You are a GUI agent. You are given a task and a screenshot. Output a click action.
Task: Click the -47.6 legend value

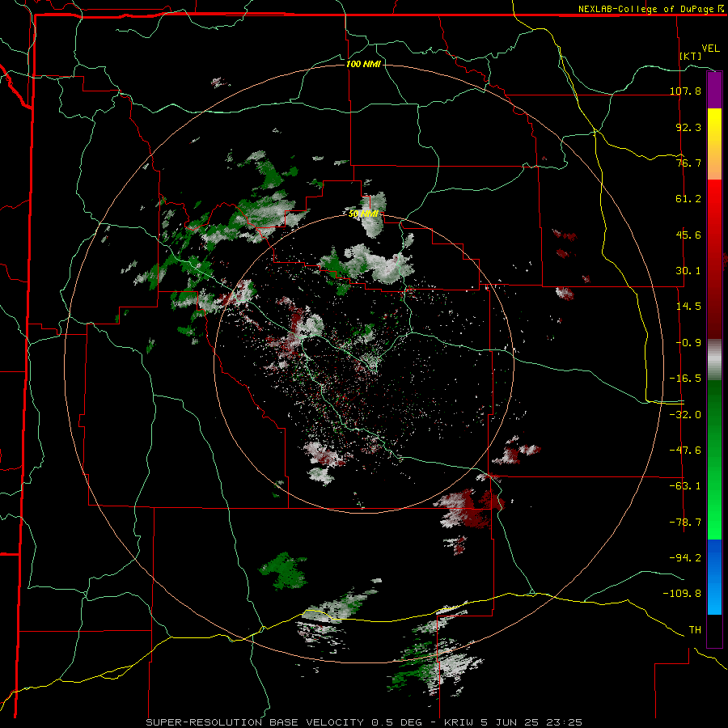coord(686,451)
